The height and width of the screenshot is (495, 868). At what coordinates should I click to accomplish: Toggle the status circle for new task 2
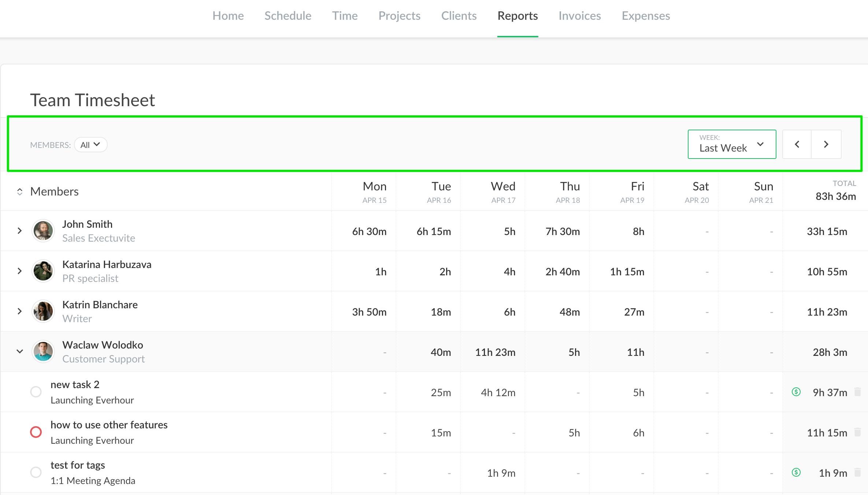[x=36, y=392]
